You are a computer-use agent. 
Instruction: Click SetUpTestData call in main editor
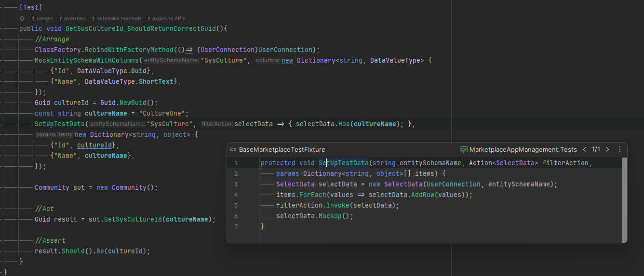60,124
